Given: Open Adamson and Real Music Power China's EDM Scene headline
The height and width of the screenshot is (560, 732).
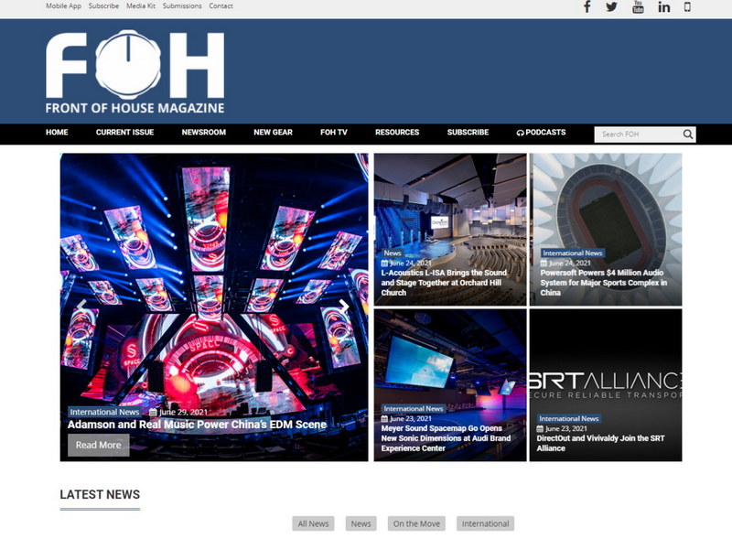Looking at the screenshot, I should pyautogui.click(x=197, y=425).
